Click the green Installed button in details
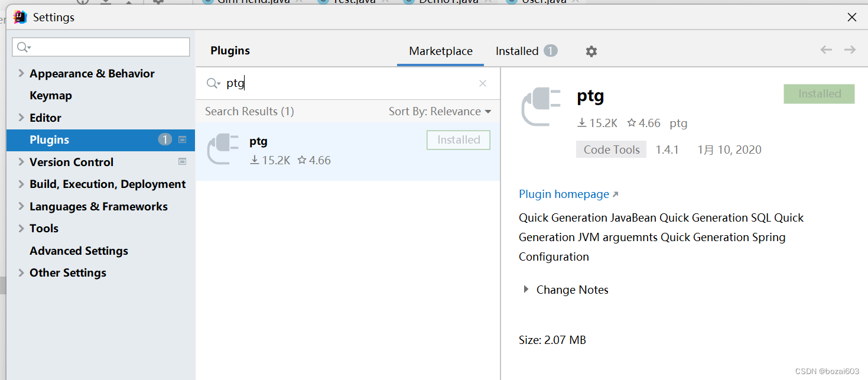The height and width of the screenshot is (380, 868). tap(819, 93)
